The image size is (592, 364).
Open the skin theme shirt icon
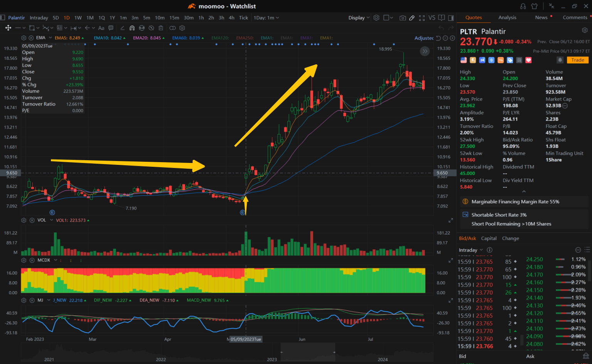(x=534, y=6)
